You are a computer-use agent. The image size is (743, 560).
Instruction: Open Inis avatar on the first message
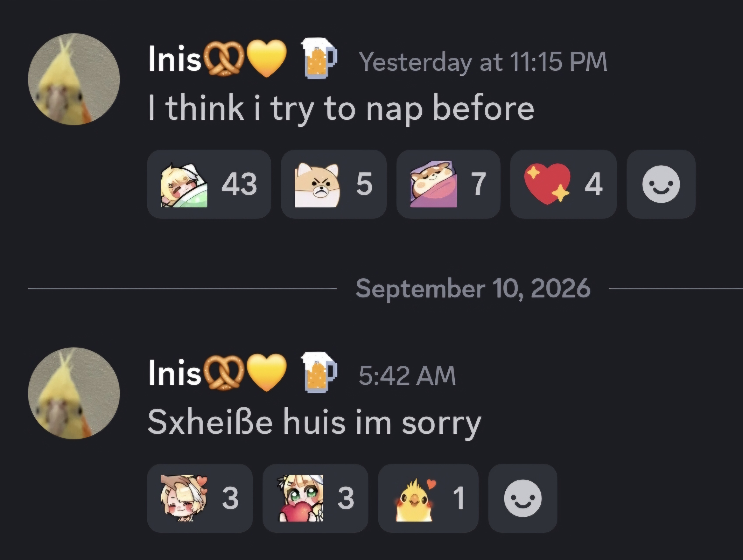[74, 79]
